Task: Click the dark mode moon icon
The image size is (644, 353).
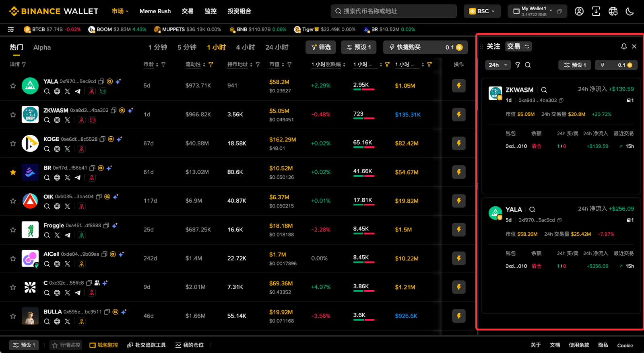Action: point(630,11)
